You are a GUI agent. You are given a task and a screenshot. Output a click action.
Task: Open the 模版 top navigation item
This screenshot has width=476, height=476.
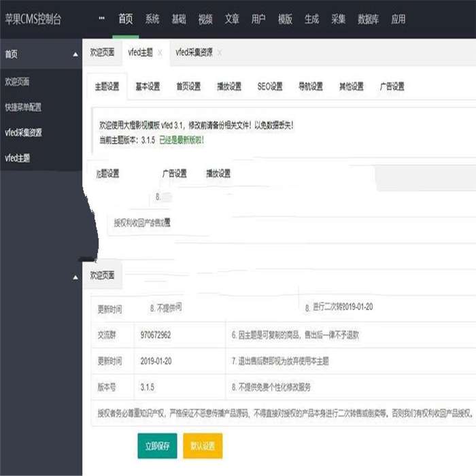(x=285, y=19)
